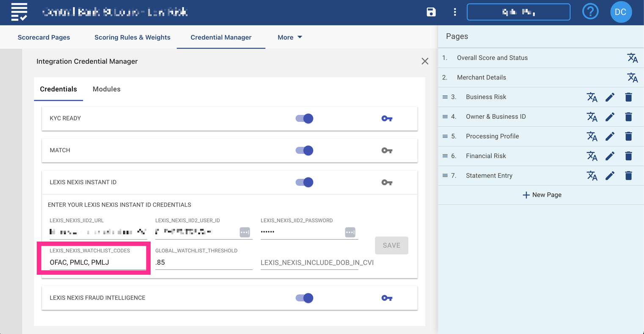This screenshot has width=644, height=334.
Task: Translate the Merchant Details page
Action: [x=633, y=77]
